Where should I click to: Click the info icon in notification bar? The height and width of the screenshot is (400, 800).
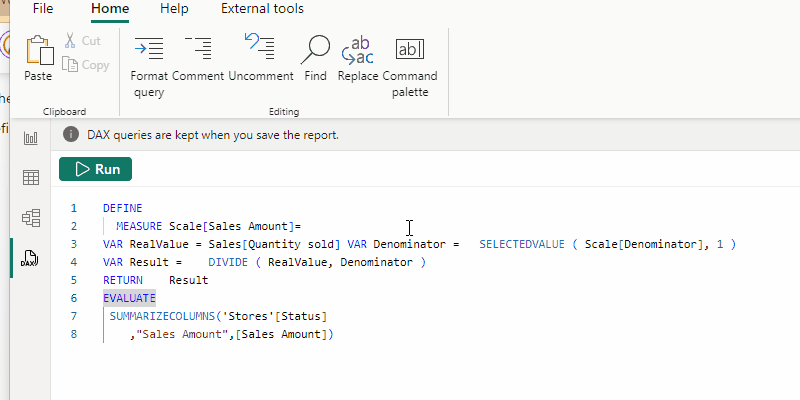(x=71, y=135)
